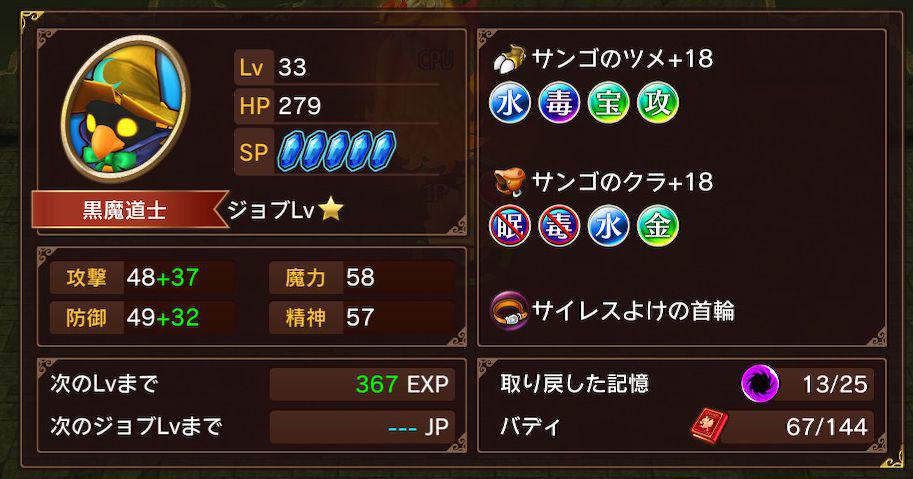Click the 次のLvまで EXP field

click(362, 384)
